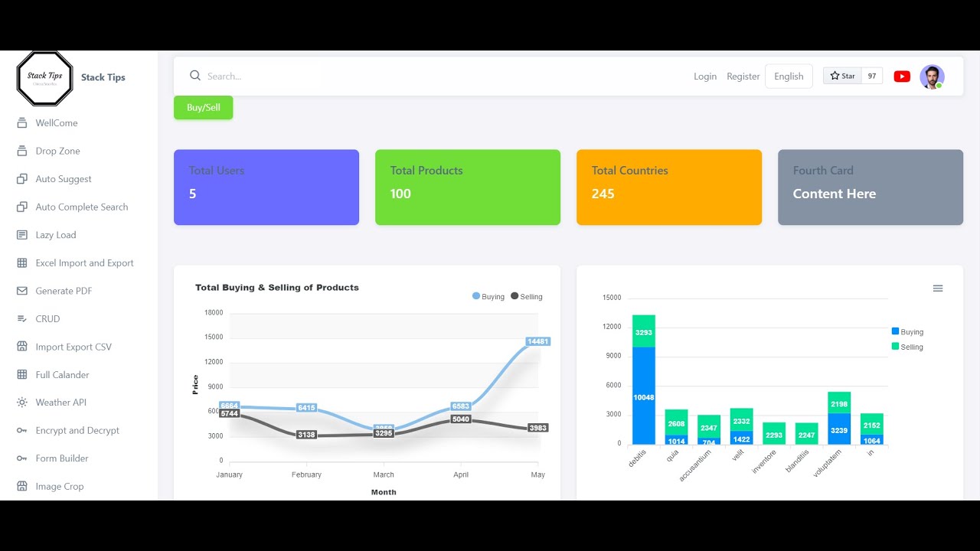Open the English language dropdown
Image resolution: width=980 pixels, height=551 pixels.
pos(789,76)
